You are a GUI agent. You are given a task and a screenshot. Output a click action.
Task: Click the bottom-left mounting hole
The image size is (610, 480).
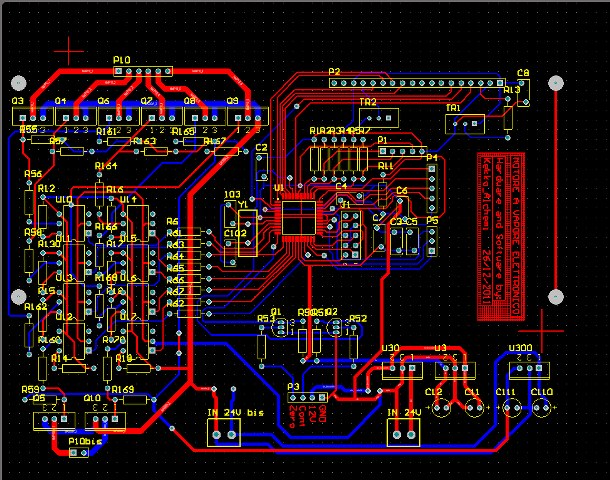click(16, 296)
